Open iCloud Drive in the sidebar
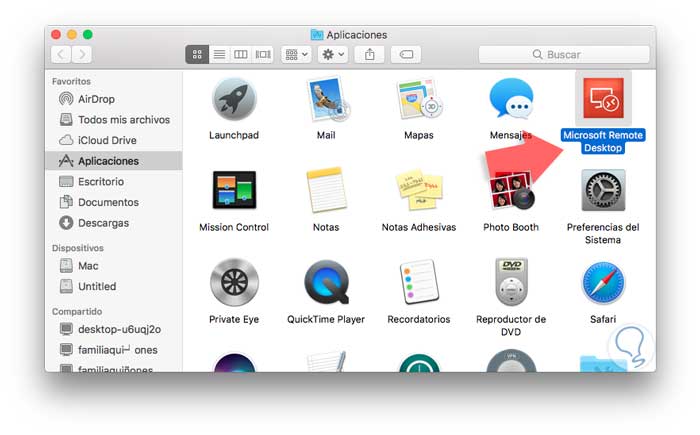Screen dimensions: 700x435 (114, 140)
